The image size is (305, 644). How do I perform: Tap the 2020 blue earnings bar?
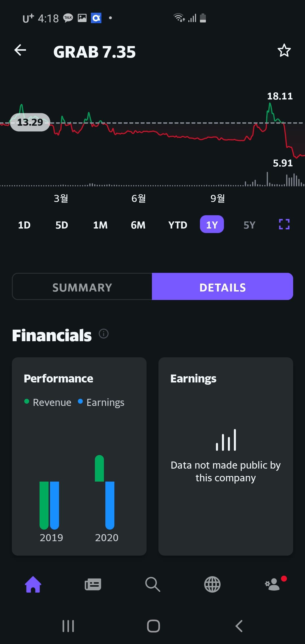pyautogui.click(x=110, y=505)
